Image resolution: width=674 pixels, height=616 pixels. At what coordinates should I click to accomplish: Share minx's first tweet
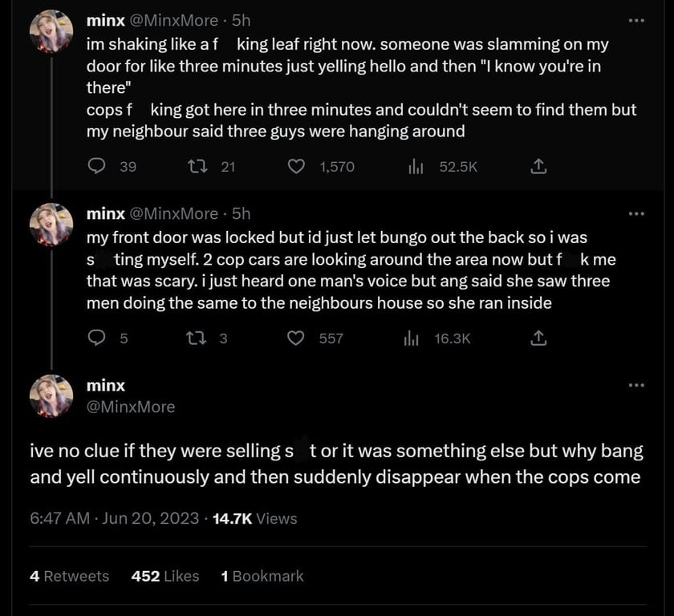pyautogui.click(x=539, y=166)
